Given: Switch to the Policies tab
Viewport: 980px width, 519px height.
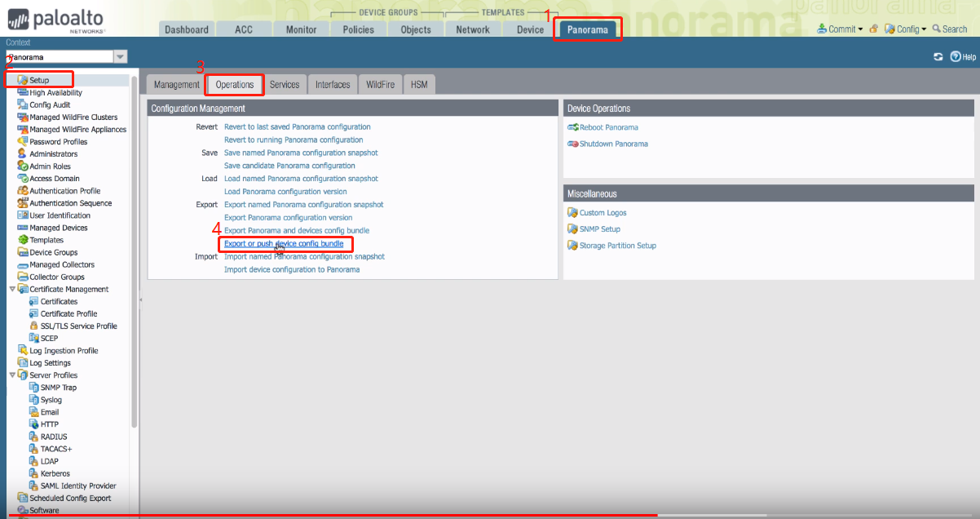Looking at the screenshot, I should [358, 29].
